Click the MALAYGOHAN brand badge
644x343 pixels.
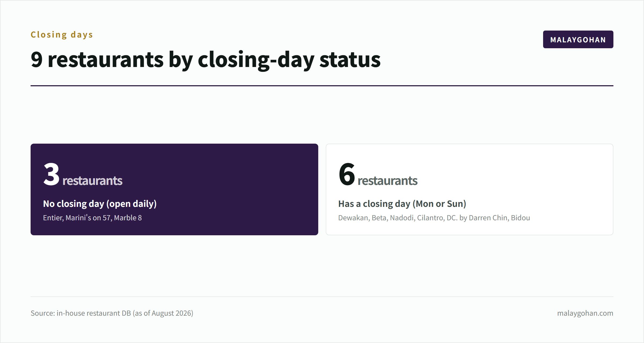tap(578, 39)
